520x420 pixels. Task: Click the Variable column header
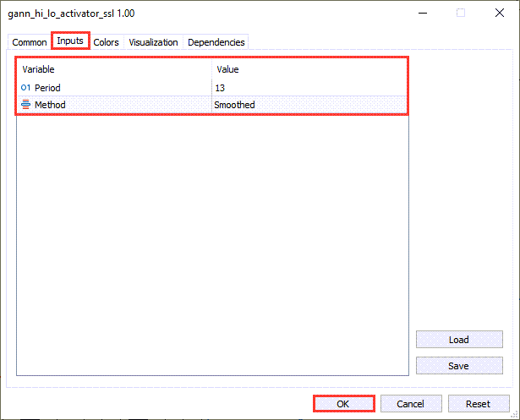pyautogui.click(x=114, y=69)
